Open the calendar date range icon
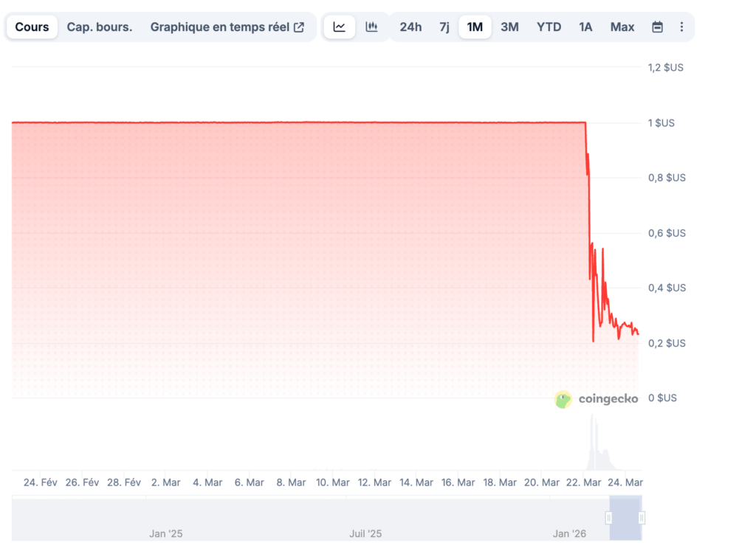The image size is (756, 554). pyautogui.click(x=657, y=27)
